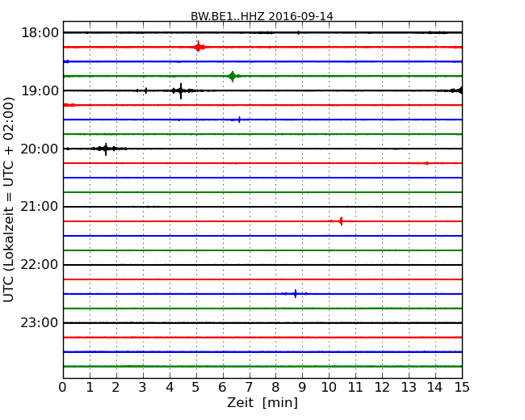Pick the red event near minute 10.5
This screenshot has height=420, width=525.
coord(341,221)
